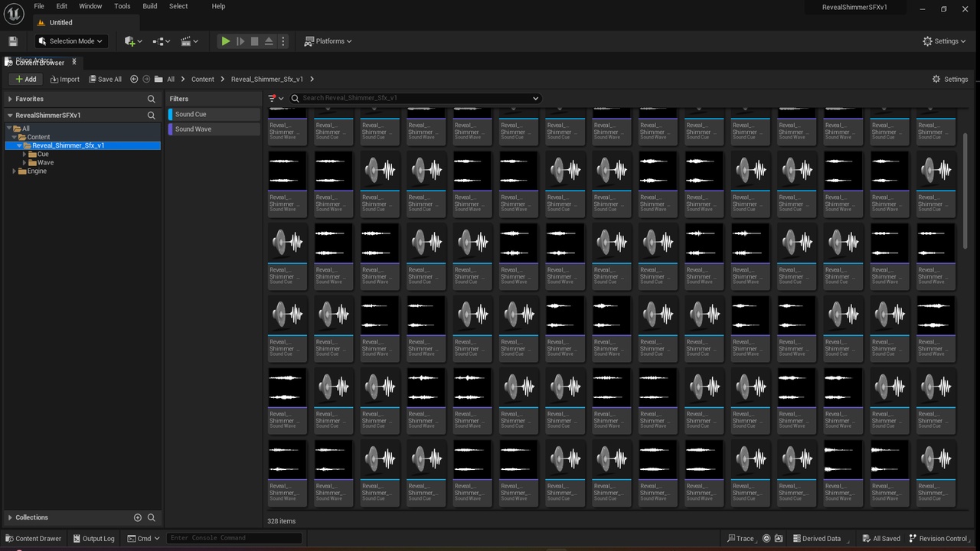Click Save All in Content Browser
Viewport: 980px width, 551px height.
105,79
